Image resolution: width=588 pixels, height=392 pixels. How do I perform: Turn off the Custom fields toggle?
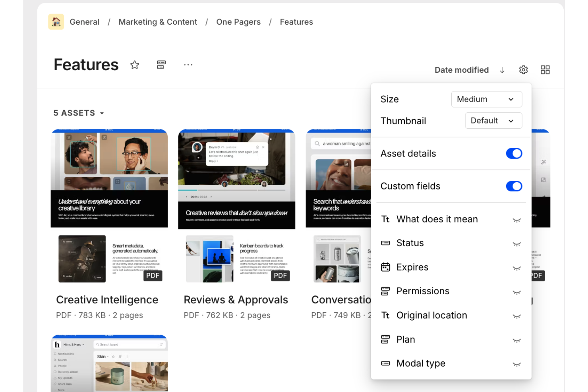514,186
